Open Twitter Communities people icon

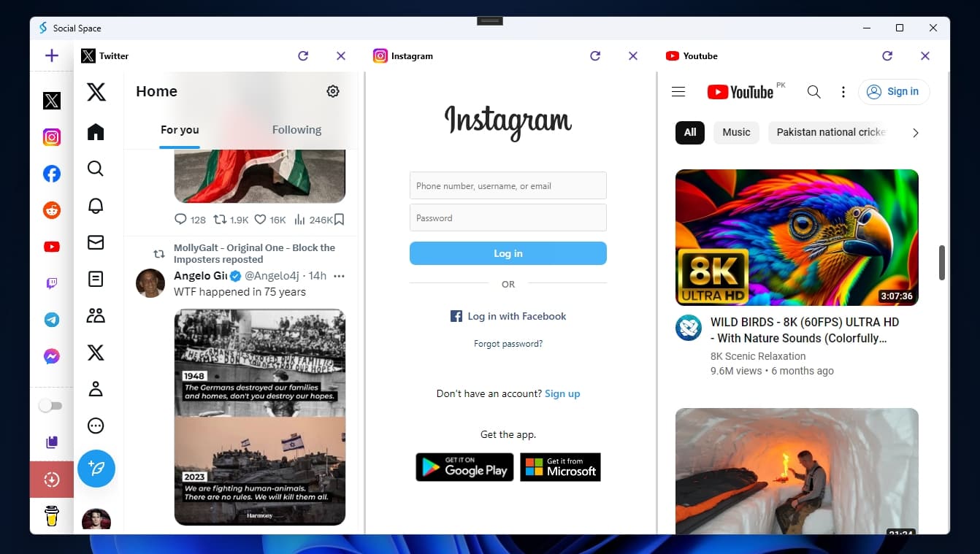pos(96,315)
